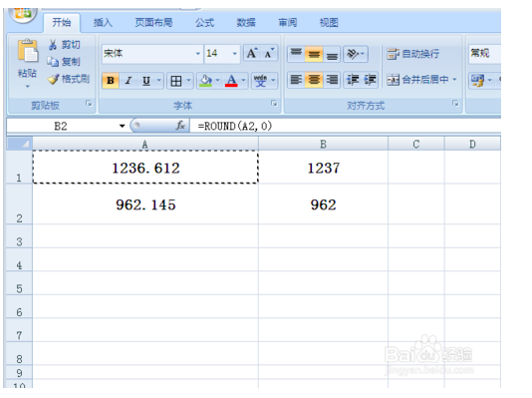Select cell containing 1236.612
The height and width of the screenshot is (398, 532).
(145, 168)
